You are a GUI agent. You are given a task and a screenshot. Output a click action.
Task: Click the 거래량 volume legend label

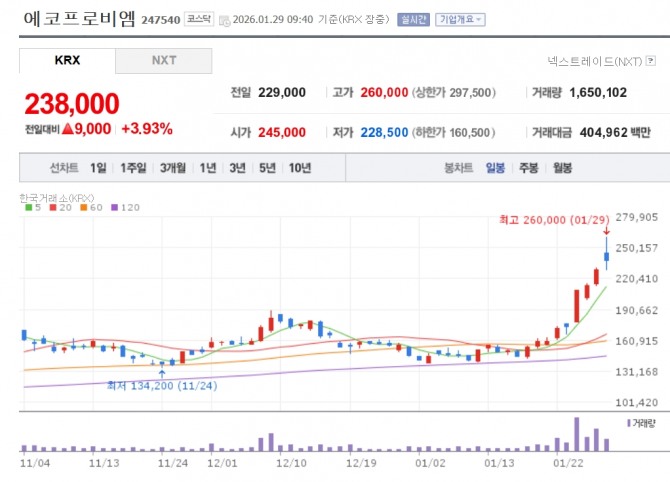[641, 423]
